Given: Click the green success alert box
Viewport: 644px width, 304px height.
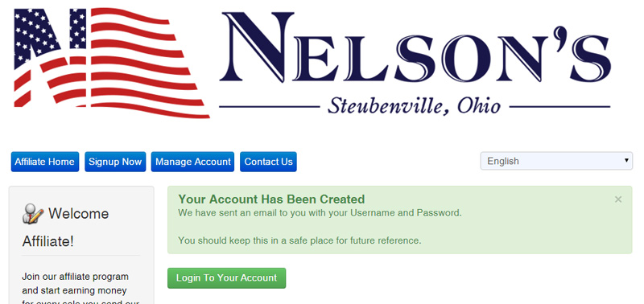Looking at the screenshot, I should [x=399, y=220].
